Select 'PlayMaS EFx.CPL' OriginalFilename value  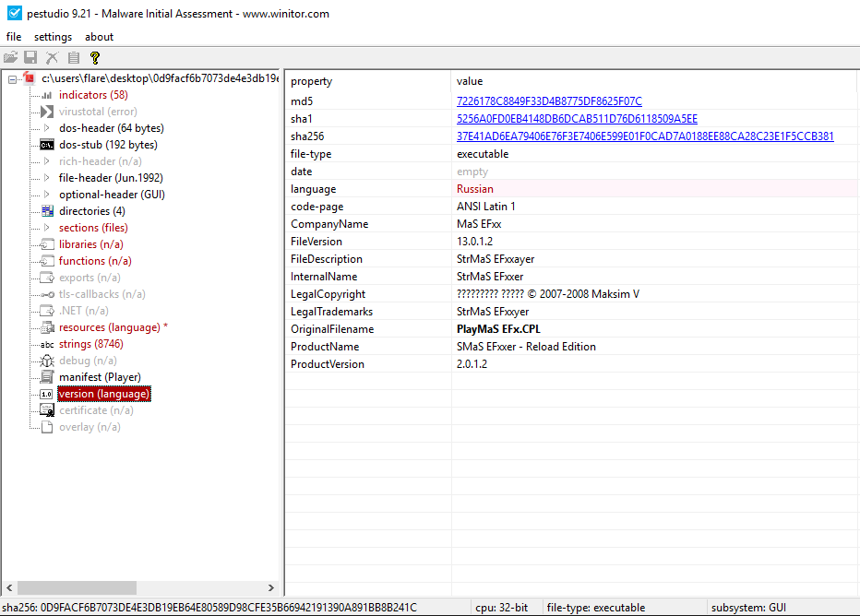click(x=498, y=329)
